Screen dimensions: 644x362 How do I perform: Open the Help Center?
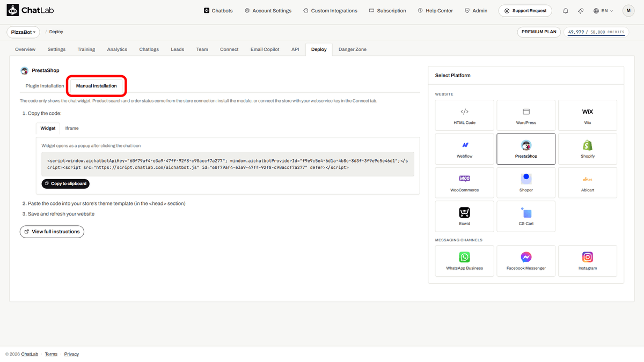(x=435, y=11)
